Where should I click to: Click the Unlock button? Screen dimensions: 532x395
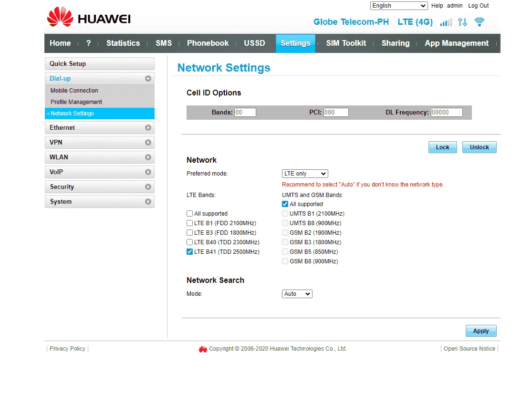(480, 147)
